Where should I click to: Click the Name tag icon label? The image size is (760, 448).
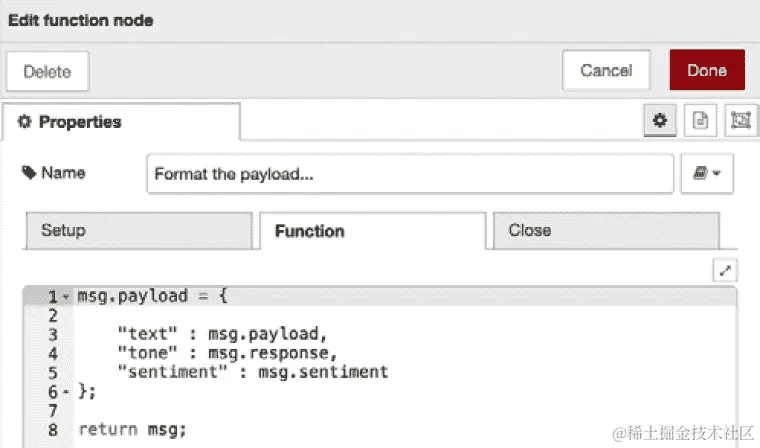53,173
